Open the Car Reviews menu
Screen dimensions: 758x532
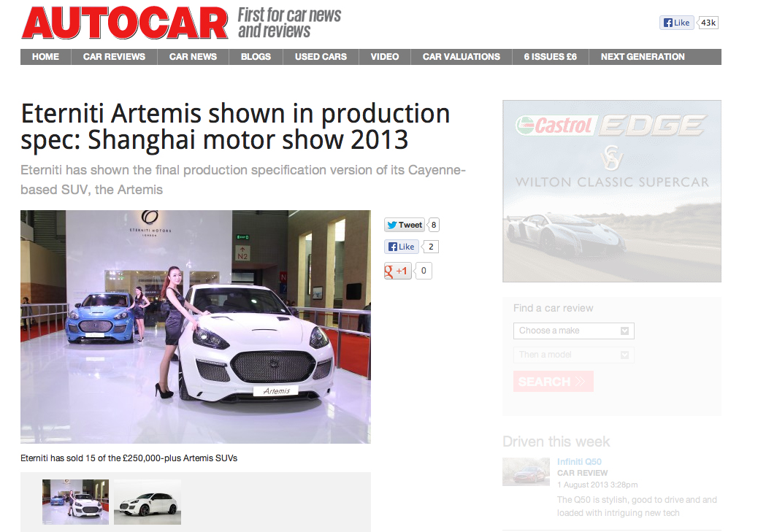pos(114,57)
